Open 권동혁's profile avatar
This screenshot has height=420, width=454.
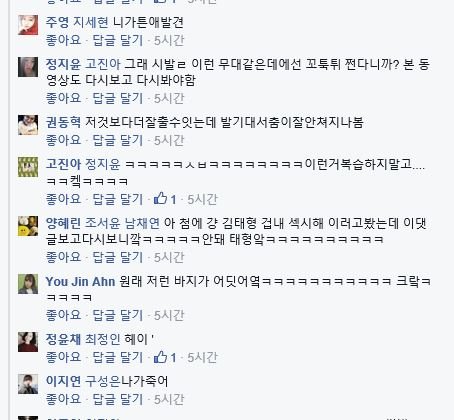(28, 125)
